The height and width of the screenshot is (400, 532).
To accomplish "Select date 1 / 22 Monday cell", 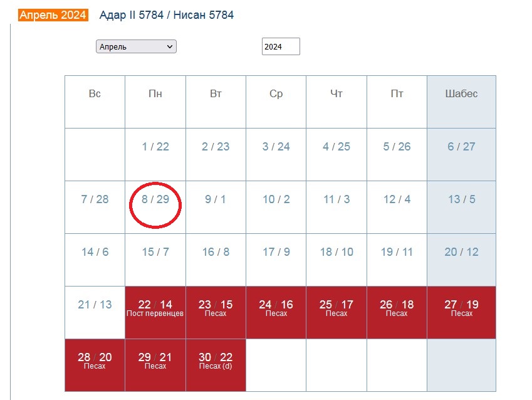I will [155, 147].
